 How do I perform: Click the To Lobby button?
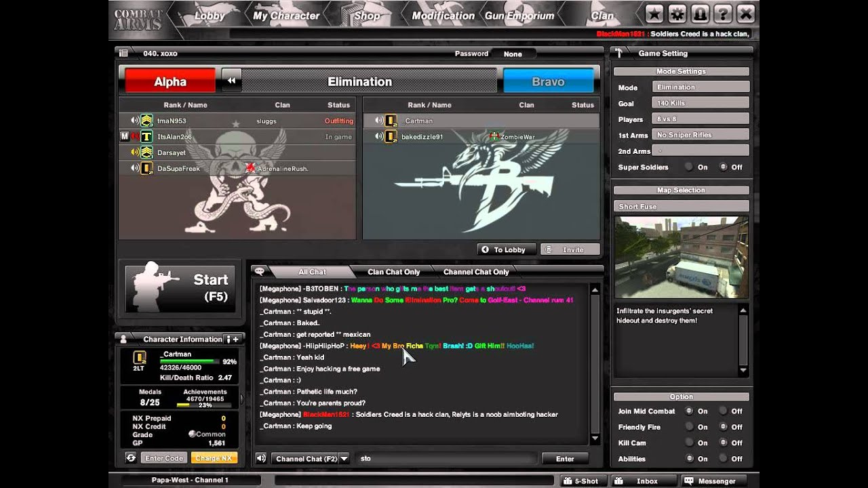click(x=507, y=249)
